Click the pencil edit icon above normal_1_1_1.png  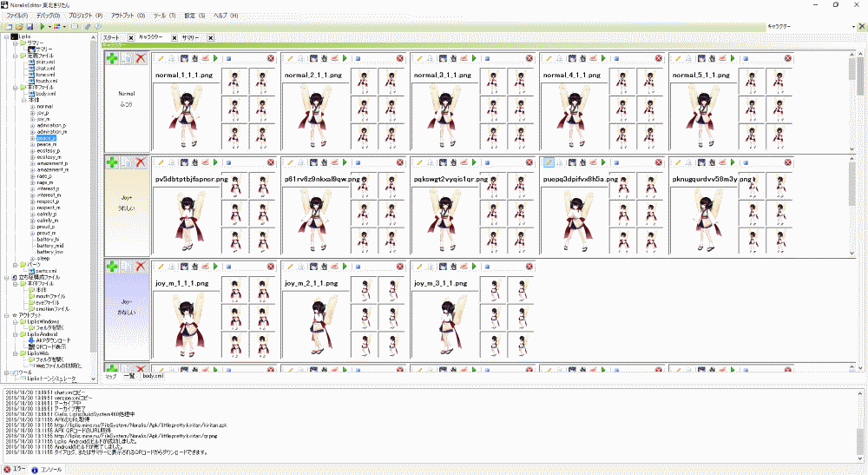(161, 58)
